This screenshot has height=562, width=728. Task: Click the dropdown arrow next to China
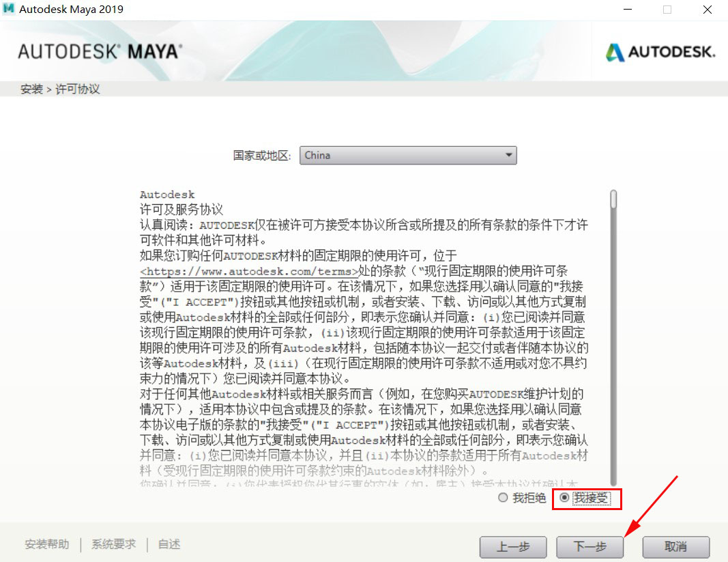[x=508, y=155]
